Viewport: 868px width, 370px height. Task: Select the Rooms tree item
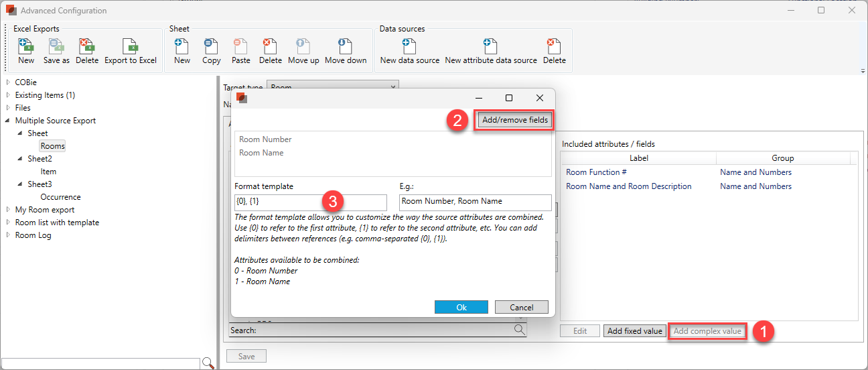52,146
